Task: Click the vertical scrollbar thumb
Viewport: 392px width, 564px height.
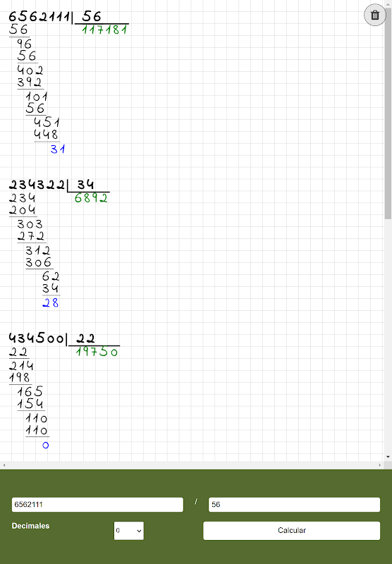Action: coord(388,112)
